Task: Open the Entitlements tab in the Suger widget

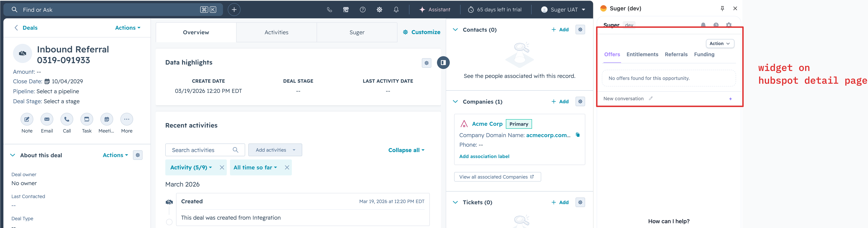Action: coord(642,54)
